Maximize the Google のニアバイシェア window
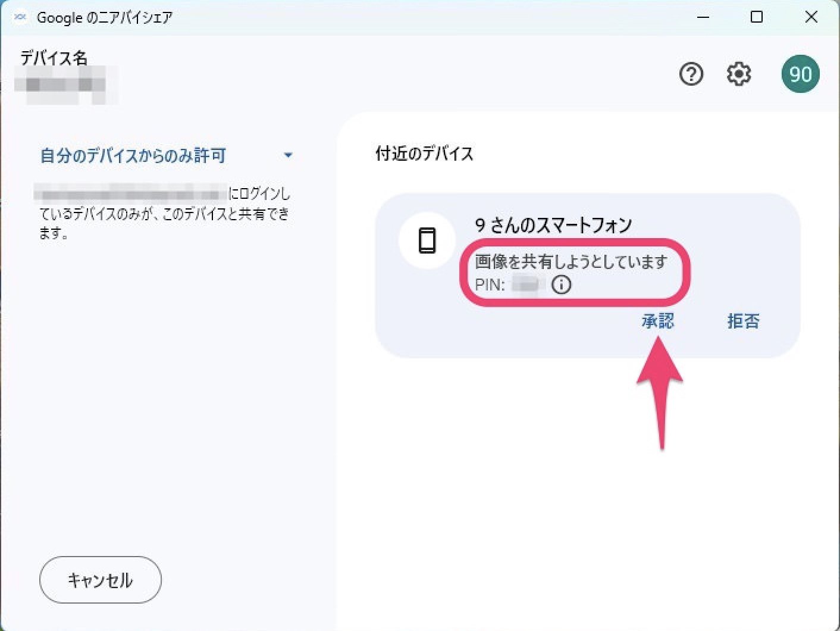Image resolution: width=840 pixels, height=631 pixels. 757,17
